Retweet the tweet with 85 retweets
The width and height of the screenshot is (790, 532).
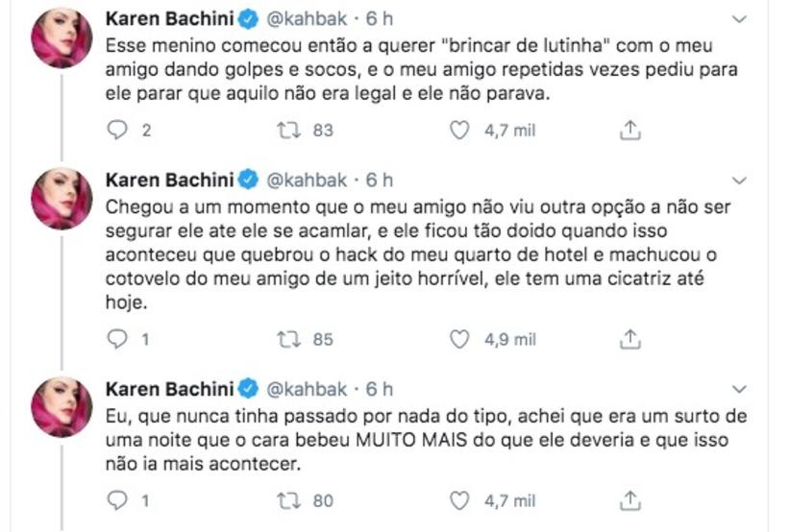289,339
